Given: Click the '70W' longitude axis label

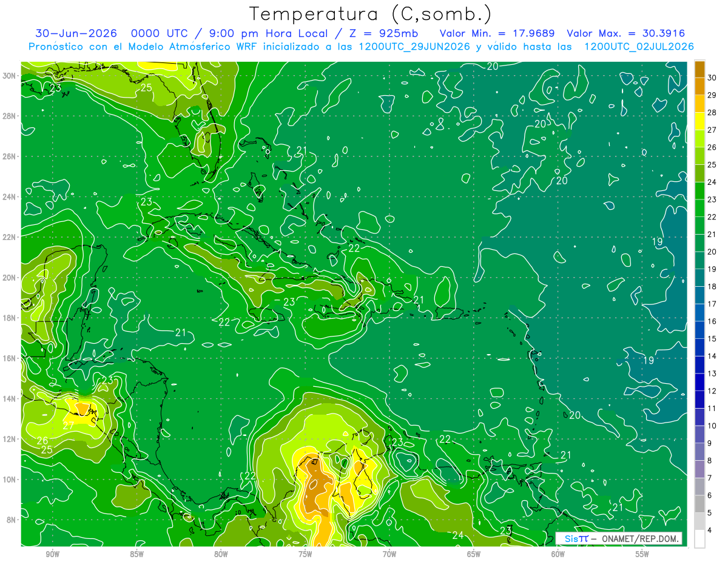Looking at the screenshot, I should (389, 554).
